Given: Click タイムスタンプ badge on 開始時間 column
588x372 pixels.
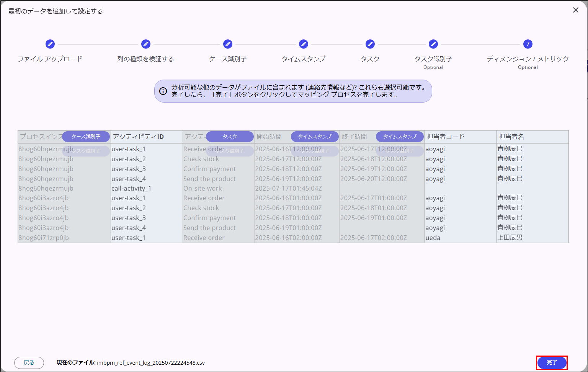Looking at the screenshot, I should pos(315,137).
